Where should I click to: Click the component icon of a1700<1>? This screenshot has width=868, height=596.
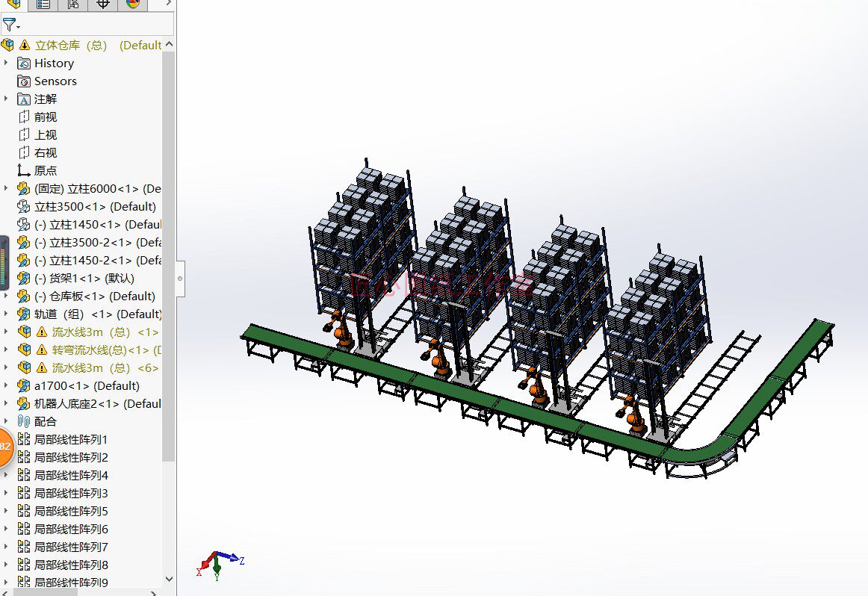click(23, 385)
